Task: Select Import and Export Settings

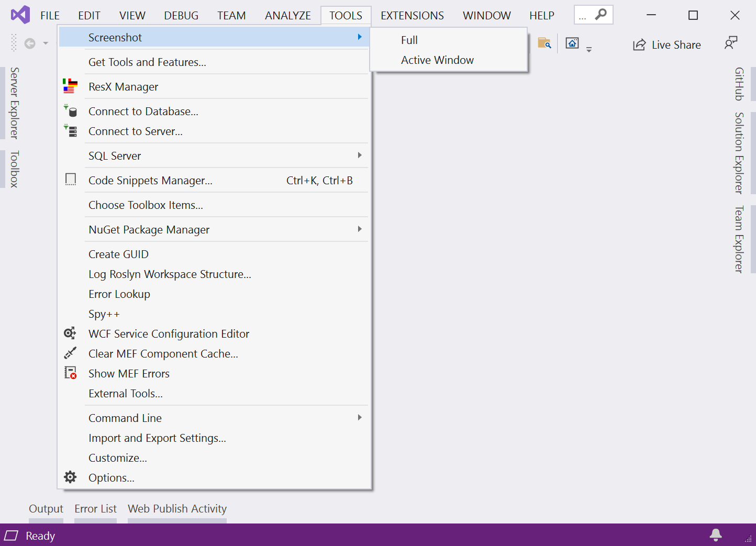Action: coord(214,438)
